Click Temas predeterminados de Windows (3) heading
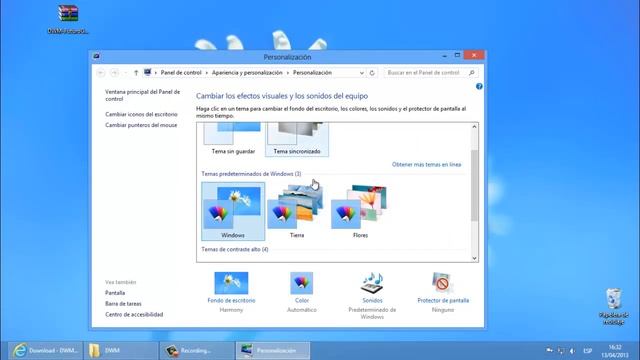Image resolution: width=640 pixels, height=360 pixels. coord(251,174)
